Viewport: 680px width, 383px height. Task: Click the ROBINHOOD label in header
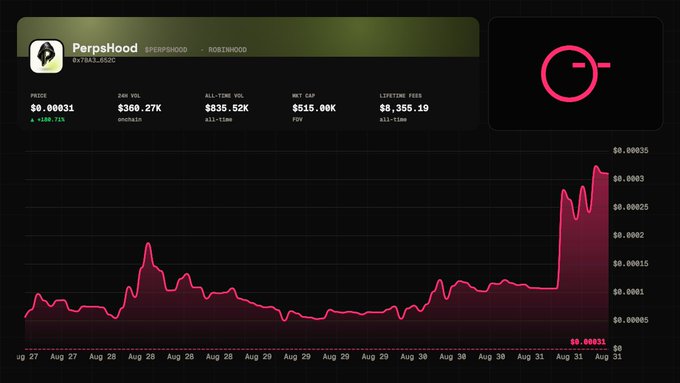(227, 50)
